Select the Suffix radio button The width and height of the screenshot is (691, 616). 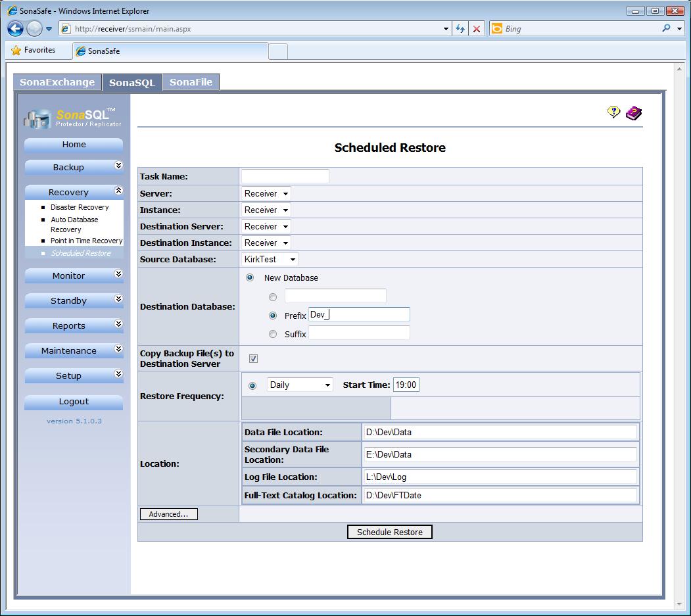click(x=273, y=334)
